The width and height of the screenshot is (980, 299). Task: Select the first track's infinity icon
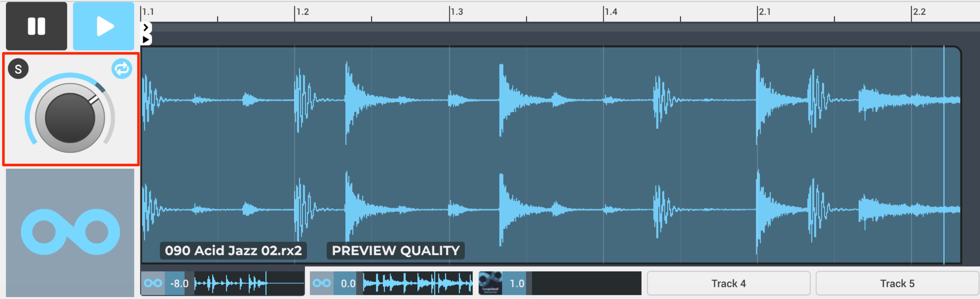153,283
